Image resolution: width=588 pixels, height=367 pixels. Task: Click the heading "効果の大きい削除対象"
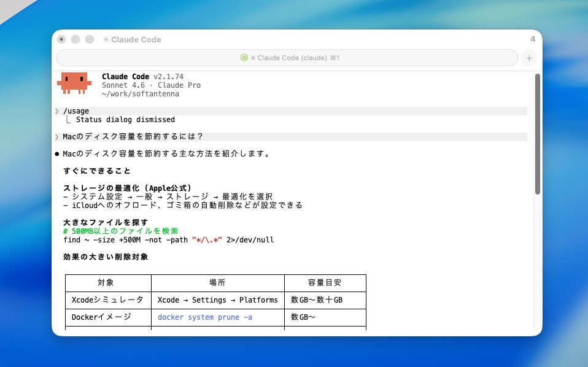pos(106,257)
